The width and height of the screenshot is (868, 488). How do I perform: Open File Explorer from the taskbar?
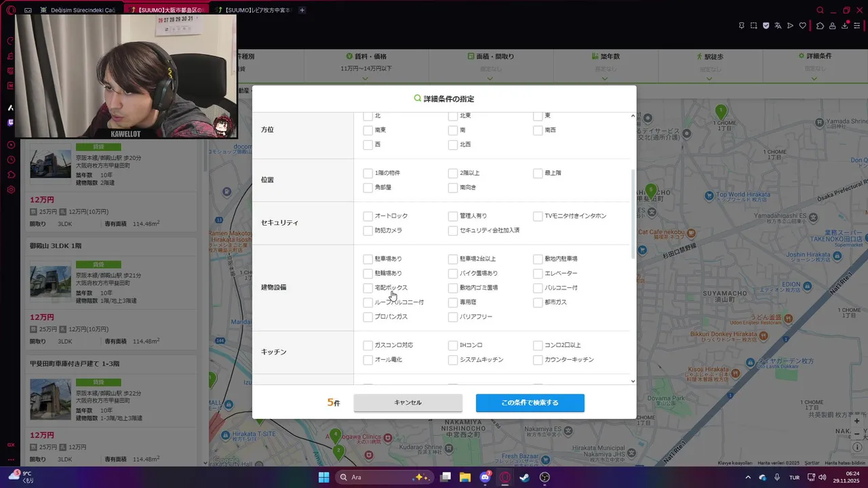[x=465, y=477]
